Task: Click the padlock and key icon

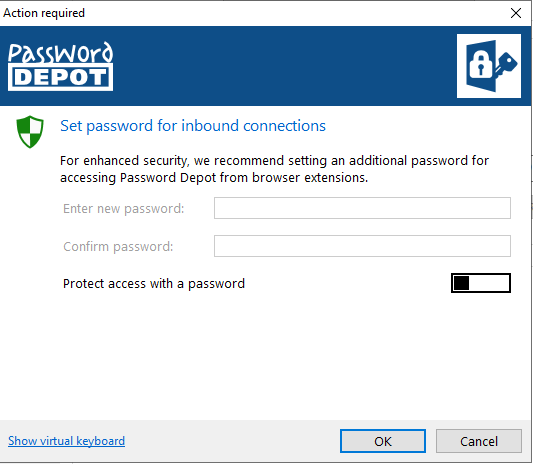Action: (x=489, y=66)
